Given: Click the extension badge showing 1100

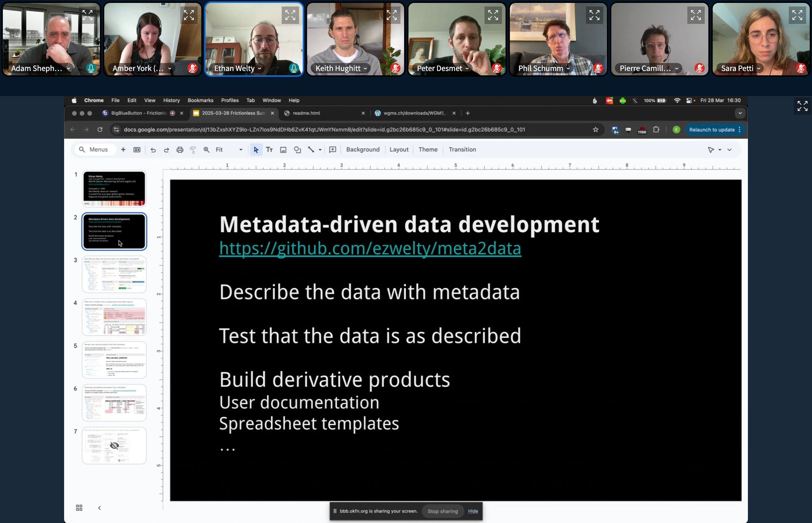Looking at the screenshot, I should tap(642, 130).
